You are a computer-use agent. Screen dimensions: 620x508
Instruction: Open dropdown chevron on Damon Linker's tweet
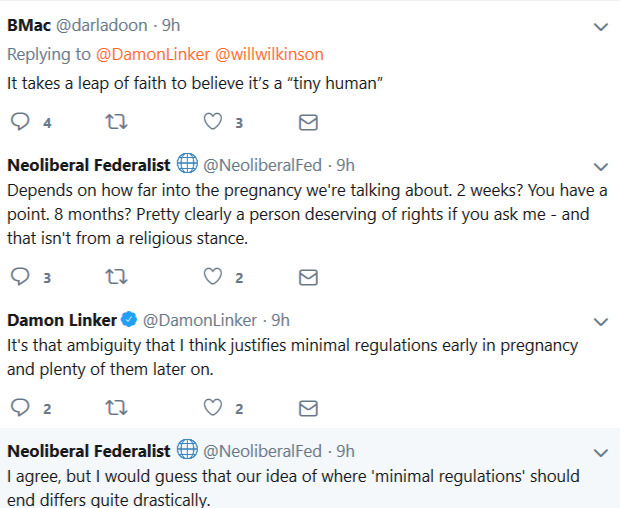coord(600,322)
